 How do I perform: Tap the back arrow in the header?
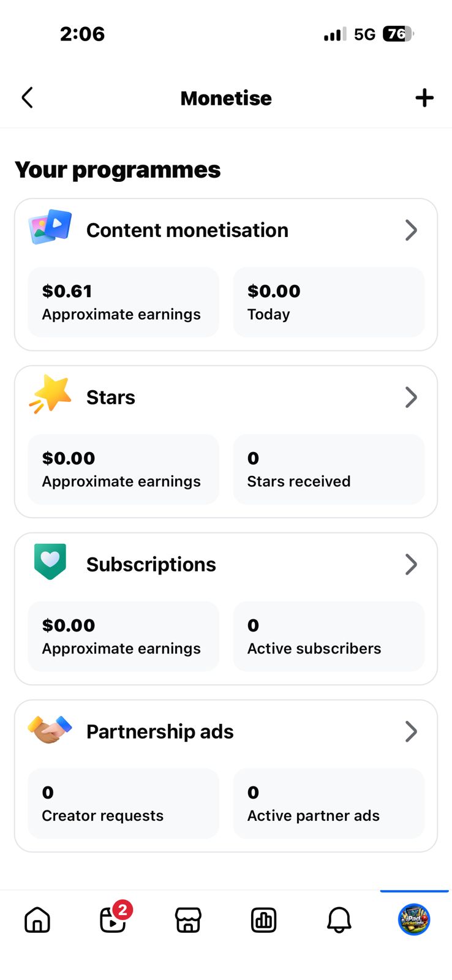27,98
